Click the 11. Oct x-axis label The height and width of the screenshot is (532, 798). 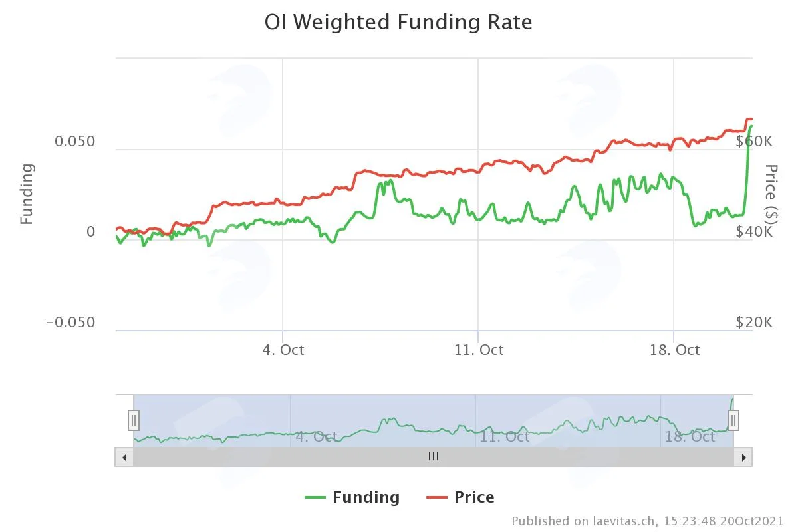tap(479, 350)
